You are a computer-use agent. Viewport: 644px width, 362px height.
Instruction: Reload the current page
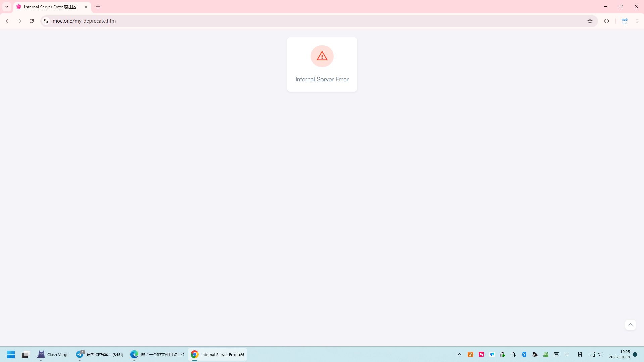[32, 21]
